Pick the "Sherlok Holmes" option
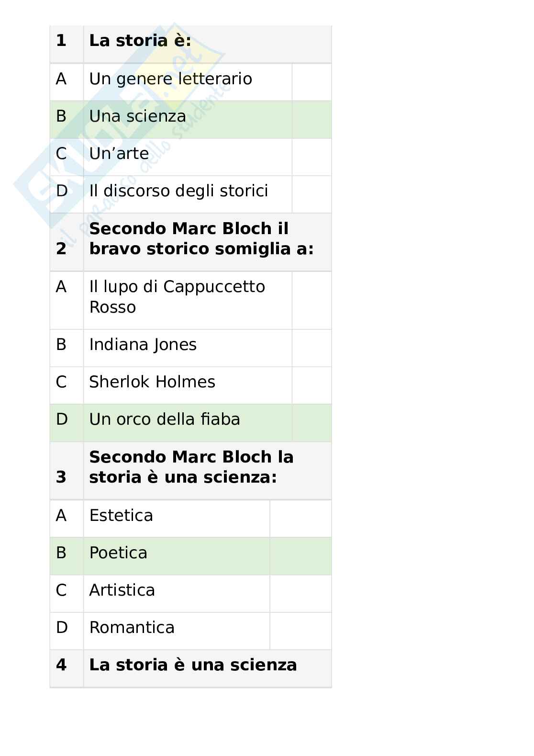Screen dimensions: 534x756 coord(152,382)
